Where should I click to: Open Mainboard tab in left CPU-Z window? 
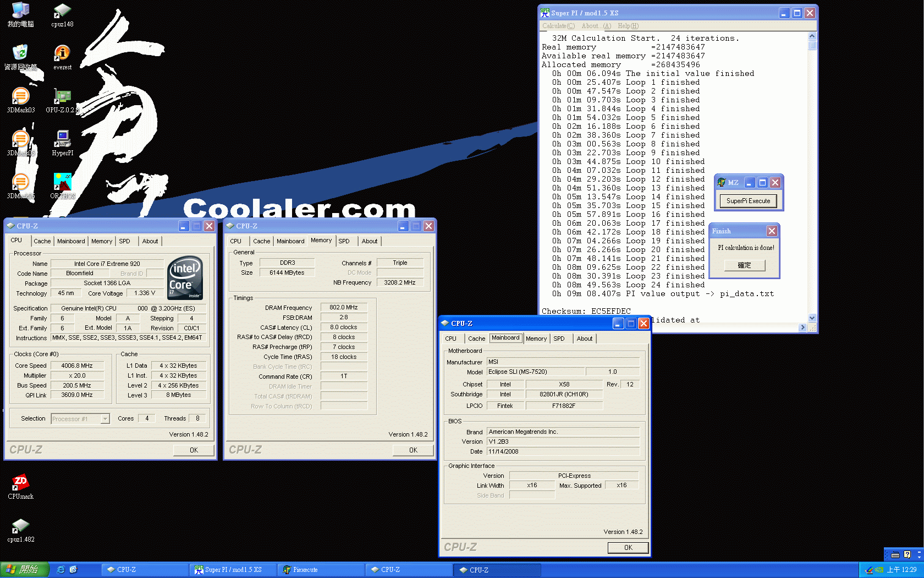[x=71, y=241]
